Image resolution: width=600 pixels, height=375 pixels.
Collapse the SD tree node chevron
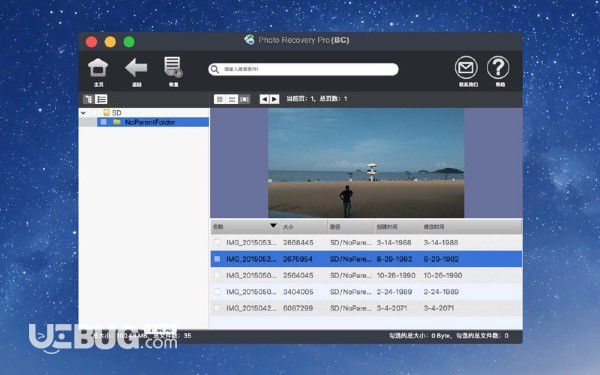pyautogui.click(x=83, y=113)
